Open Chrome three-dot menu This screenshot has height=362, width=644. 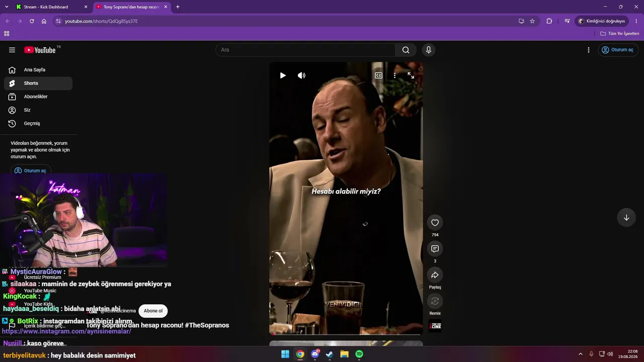point(636,21)
